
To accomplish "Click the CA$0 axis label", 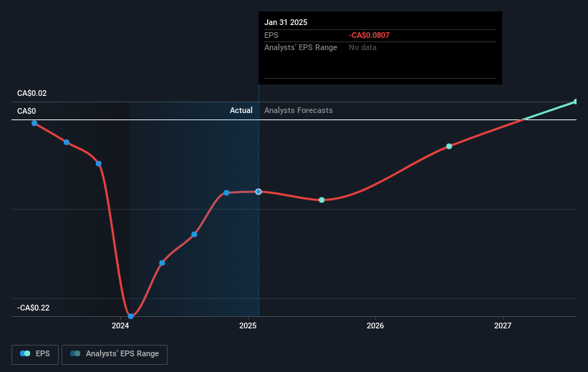I will tap(26, 112).
